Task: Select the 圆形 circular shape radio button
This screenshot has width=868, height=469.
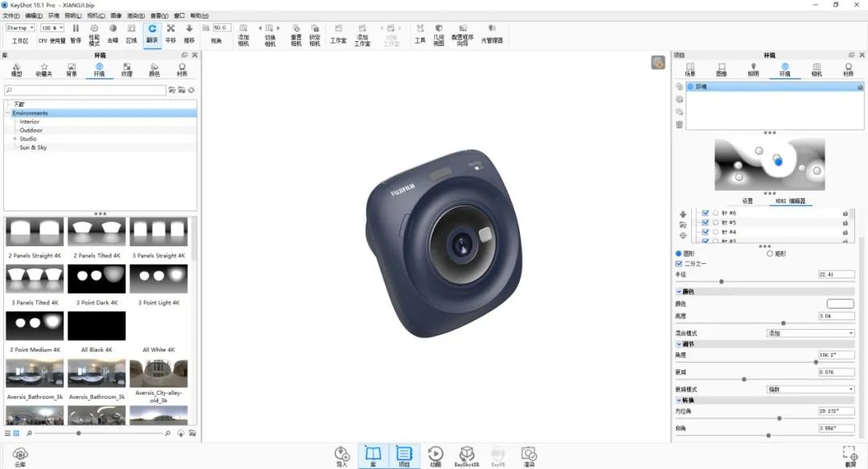Action: 678,253
